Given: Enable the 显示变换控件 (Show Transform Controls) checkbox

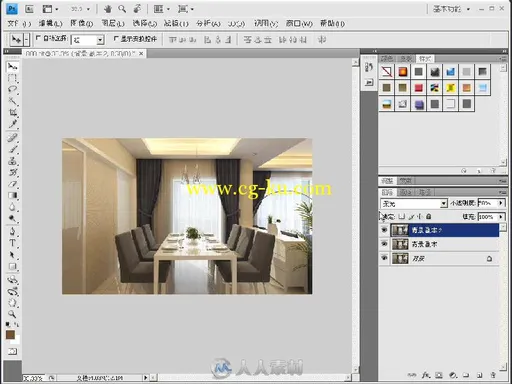Looking at the screenshot, I should [116, 39].
